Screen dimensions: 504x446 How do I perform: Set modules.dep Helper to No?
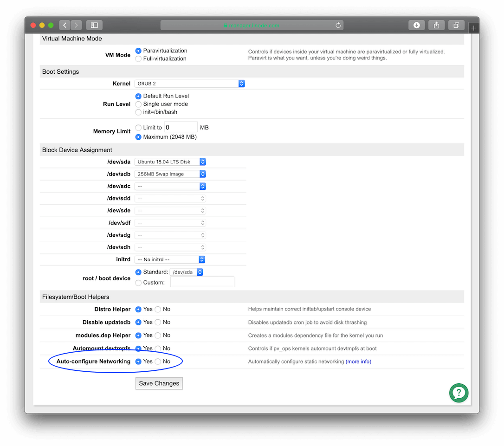pyautogui.click(x=158, y=335)
